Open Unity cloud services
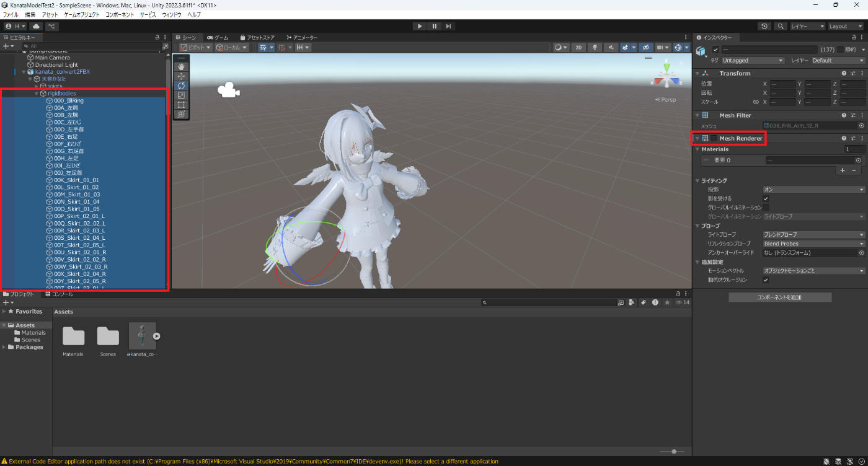The height and width of the screenshot is (466, 868). point(36,26)
